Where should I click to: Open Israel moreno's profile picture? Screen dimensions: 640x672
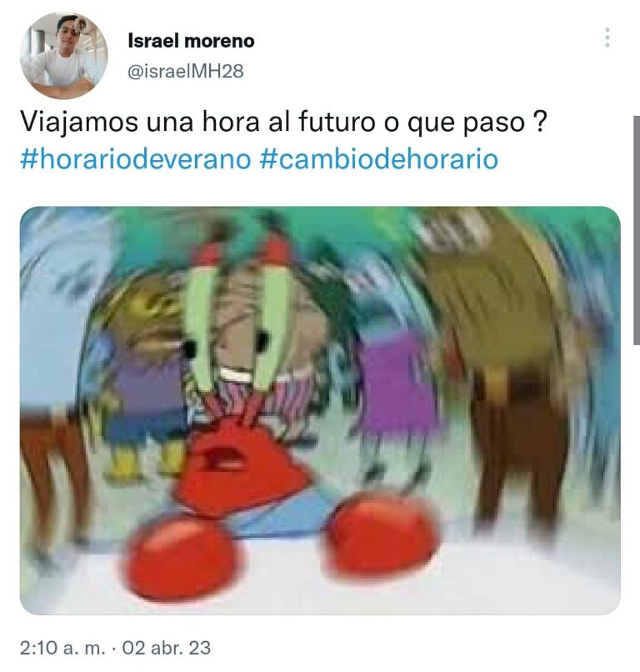pos(64,55)
